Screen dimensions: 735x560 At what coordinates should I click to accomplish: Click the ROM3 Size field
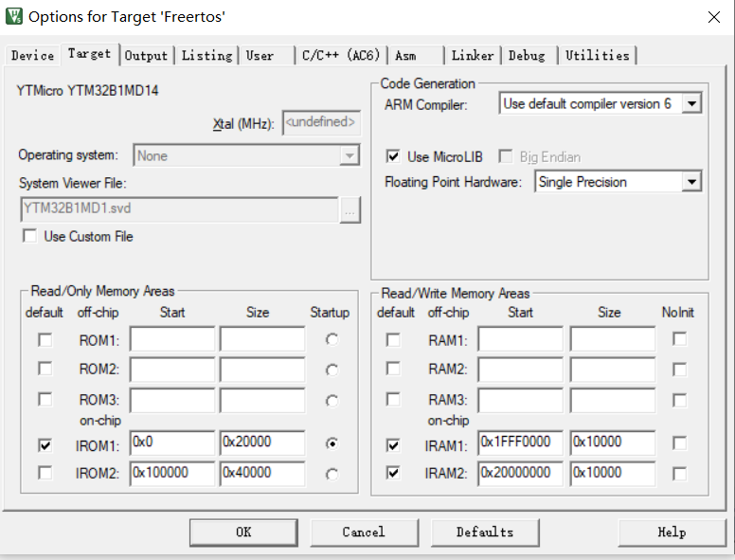click(x=262, y=400)
